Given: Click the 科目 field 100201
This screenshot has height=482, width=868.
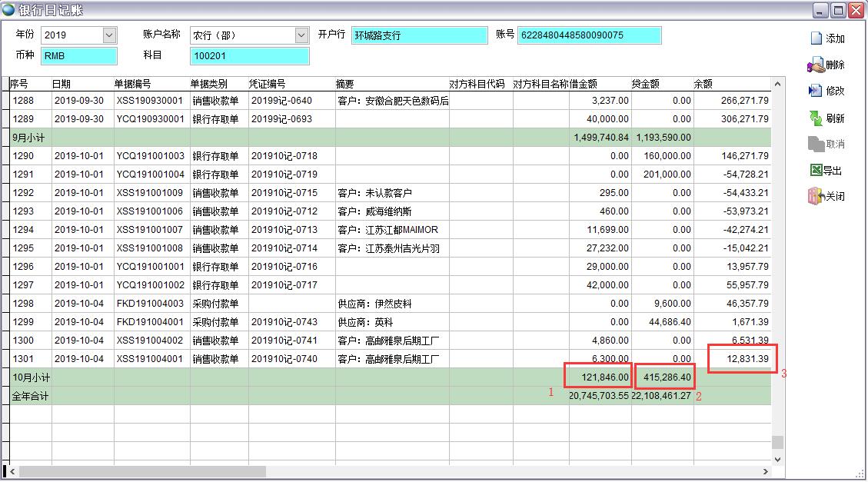Looking at the screenshot, I should [x=249, y=56].
